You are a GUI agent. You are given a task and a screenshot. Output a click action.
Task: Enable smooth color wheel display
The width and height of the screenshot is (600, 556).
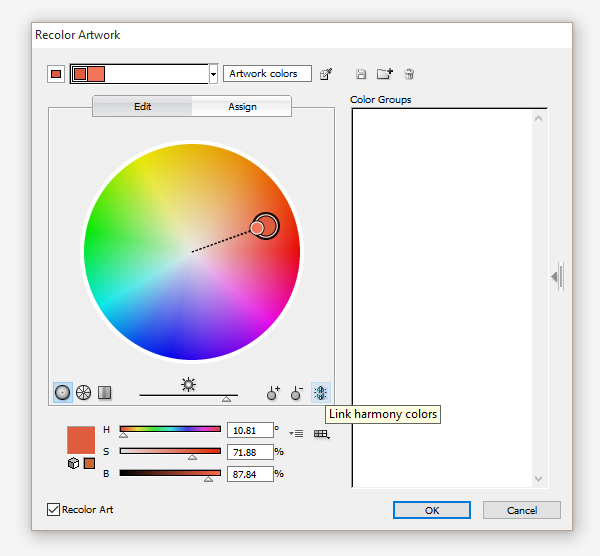tap(63, 393)
